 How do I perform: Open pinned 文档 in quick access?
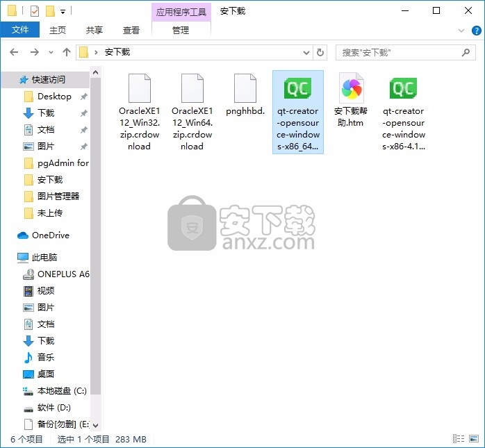click(46, 130)
